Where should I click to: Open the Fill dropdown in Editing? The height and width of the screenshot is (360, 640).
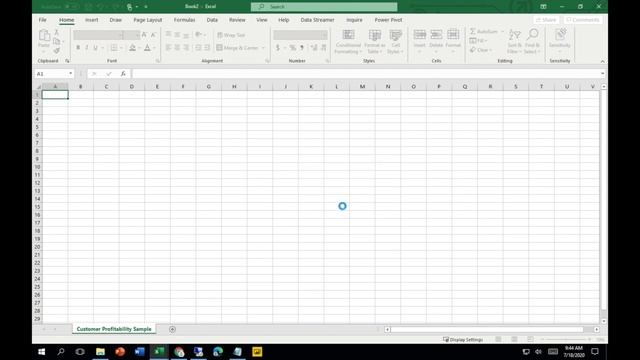coord(478,41)
